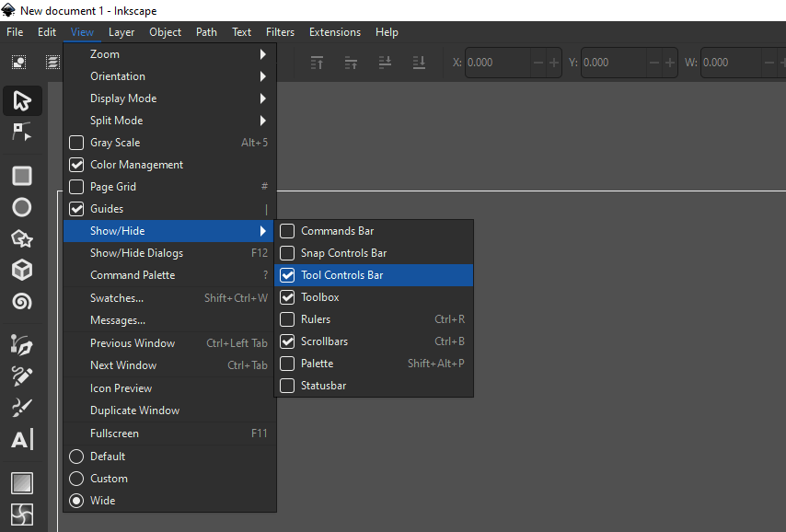
Task: Select the Node editing tool
Action: click(x=22, y=132)
